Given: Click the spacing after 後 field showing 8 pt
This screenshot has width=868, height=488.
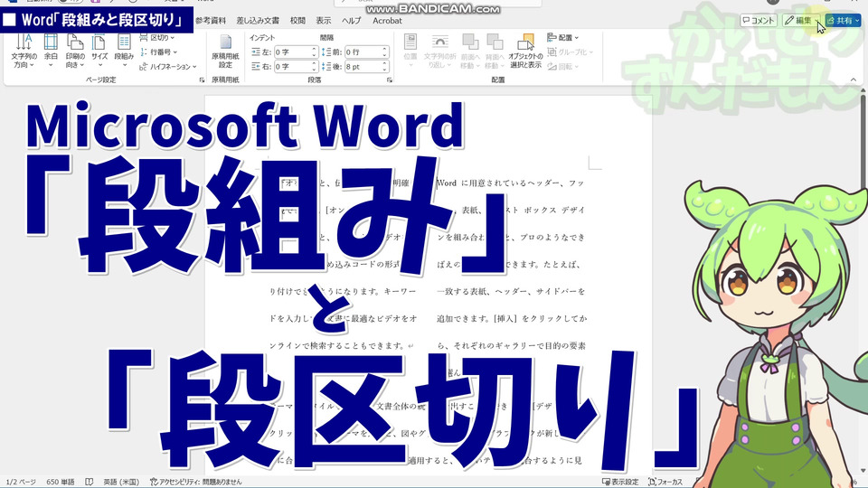Looking at the screenshot, I should pos(362,66).
